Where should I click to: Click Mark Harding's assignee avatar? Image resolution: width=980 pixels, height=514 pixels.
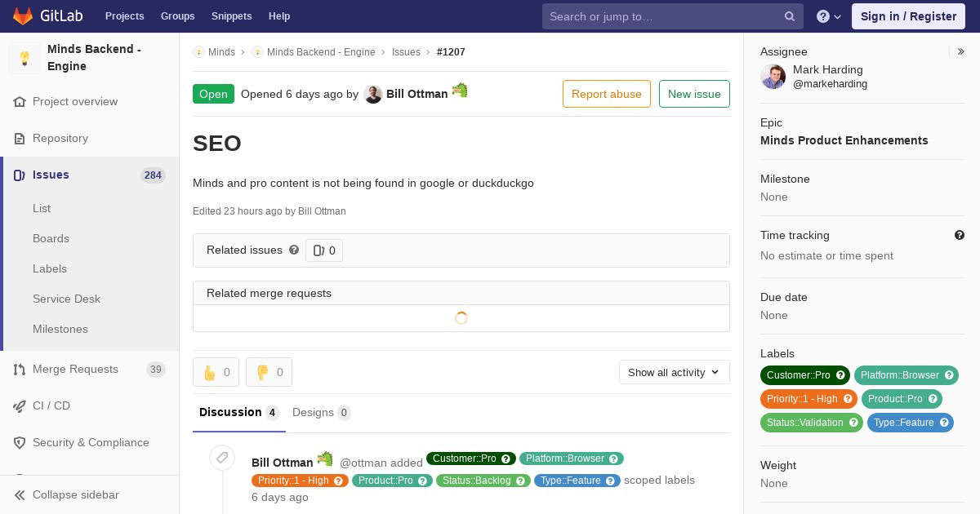click(x=773, y=77)
